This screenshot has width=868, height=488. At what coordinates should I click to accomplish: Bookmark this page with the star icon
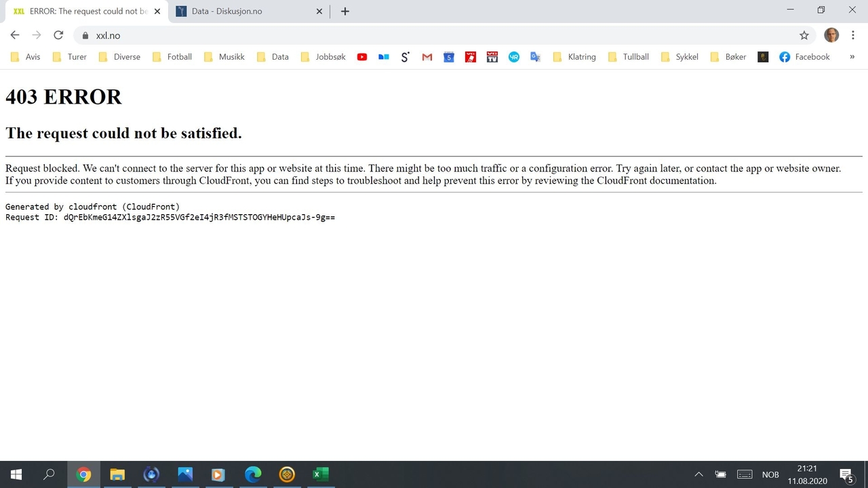point(804,35)
